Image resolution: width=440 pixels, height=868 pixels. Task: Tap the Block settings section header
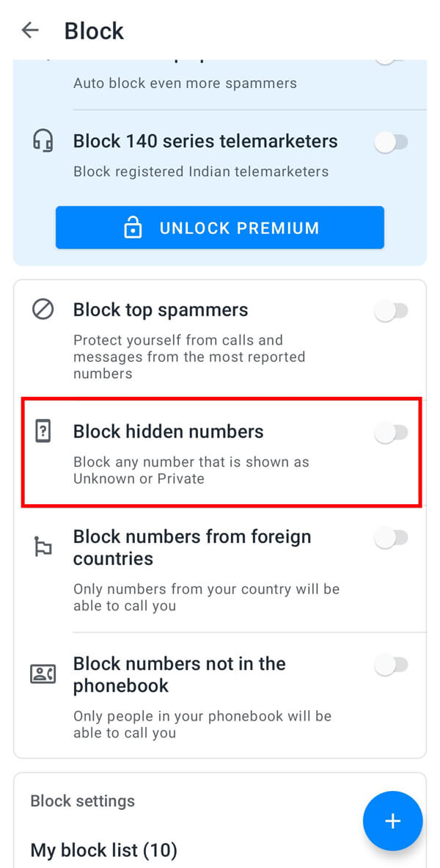pyautogui.click(x=82, y=800)
